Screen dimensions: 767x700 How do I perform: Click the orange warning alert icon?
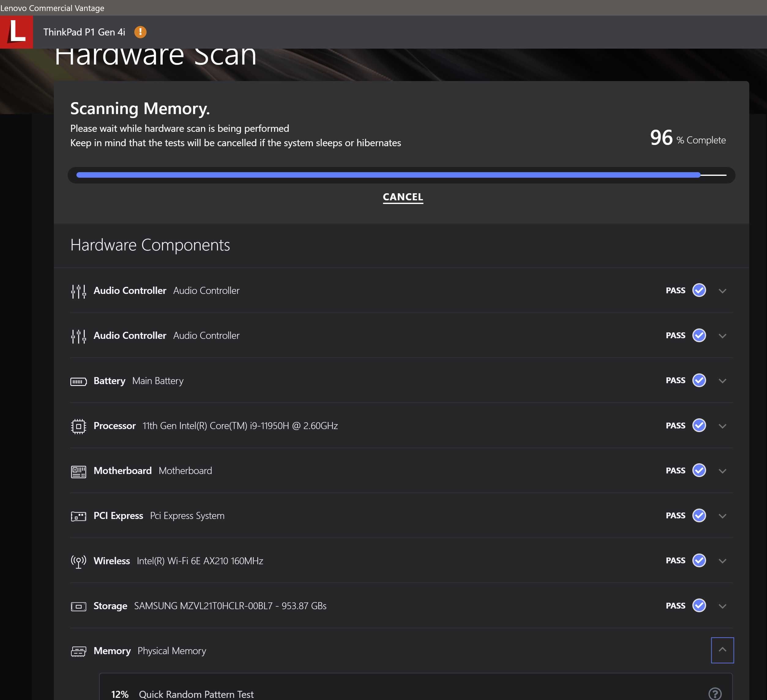pos(140,32)
